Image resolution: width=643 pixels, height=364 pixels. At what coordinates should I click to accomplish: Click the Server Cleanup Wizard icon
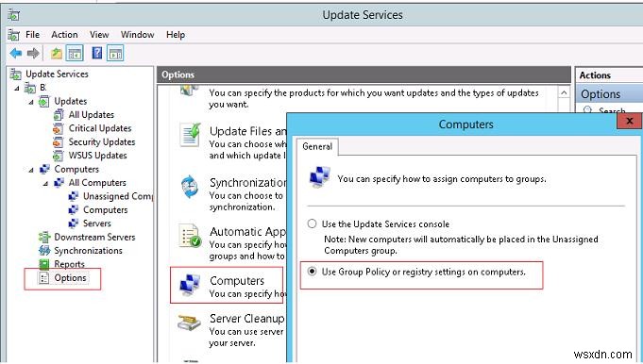189,323
